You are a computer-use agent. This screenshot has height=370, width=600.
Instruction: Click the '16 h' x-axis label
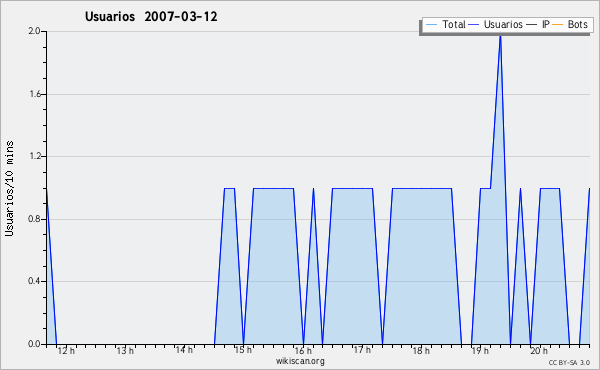click(x=303, y=351)
